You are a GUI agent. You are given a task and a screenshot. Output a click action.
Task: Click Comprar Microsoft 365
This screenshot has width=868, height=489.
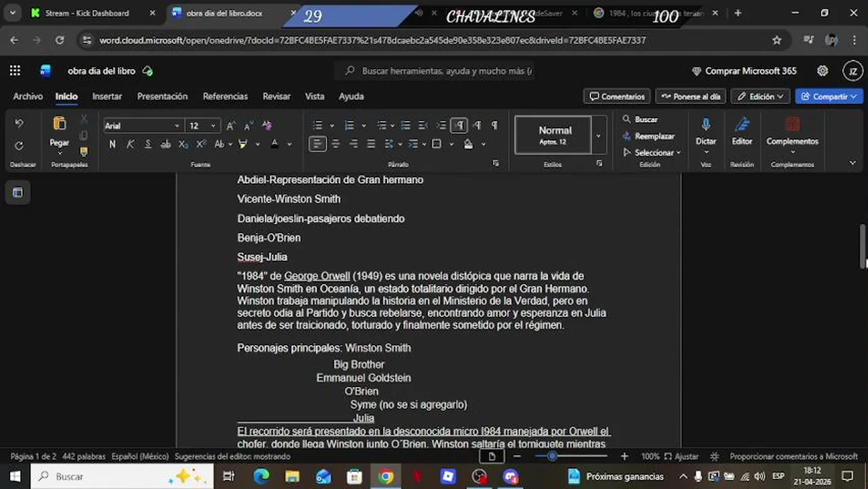tap(744, 71)
